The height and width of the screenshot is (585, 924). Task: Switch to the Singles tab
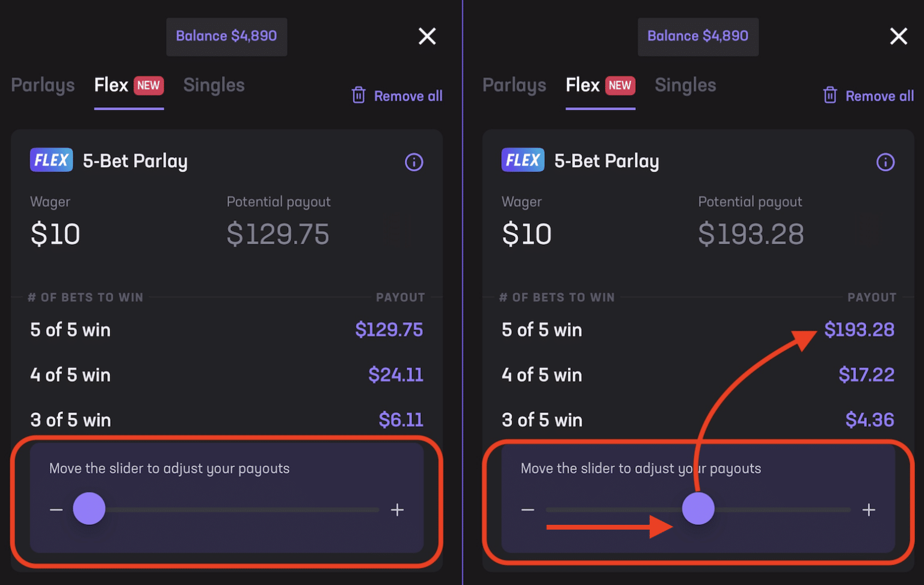(x=214, y=85)
